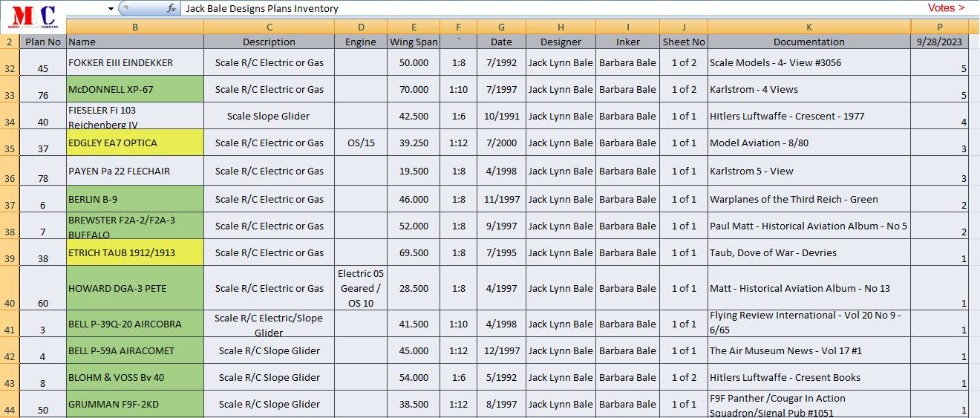Click the Designer header cell

click(x=561, y=42)
